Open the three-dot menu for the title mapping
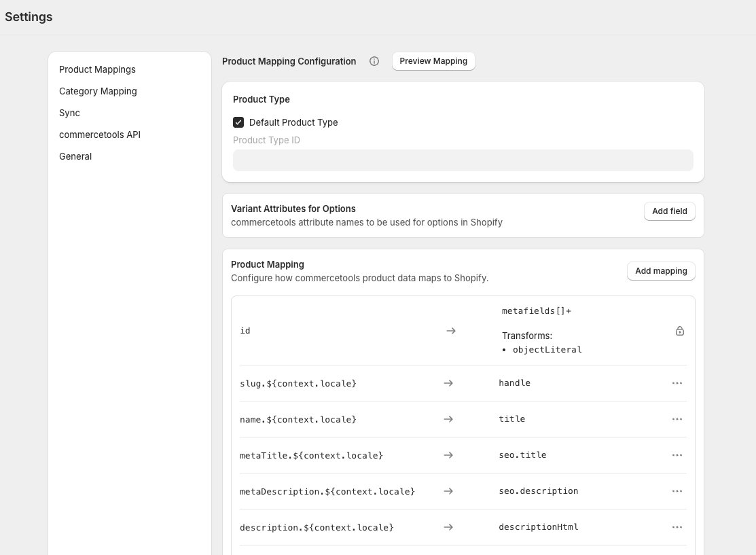 click(x=677, y=419)
